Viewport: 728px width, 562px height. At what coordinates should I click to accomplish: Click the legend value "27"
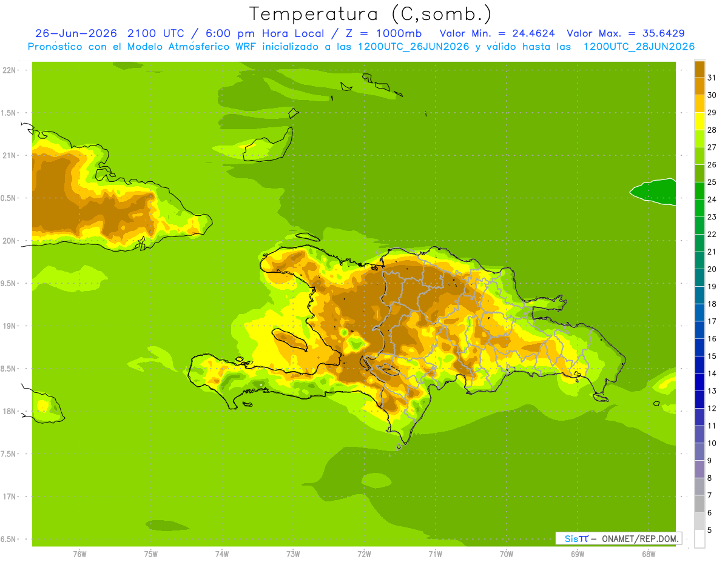(712, 147)
